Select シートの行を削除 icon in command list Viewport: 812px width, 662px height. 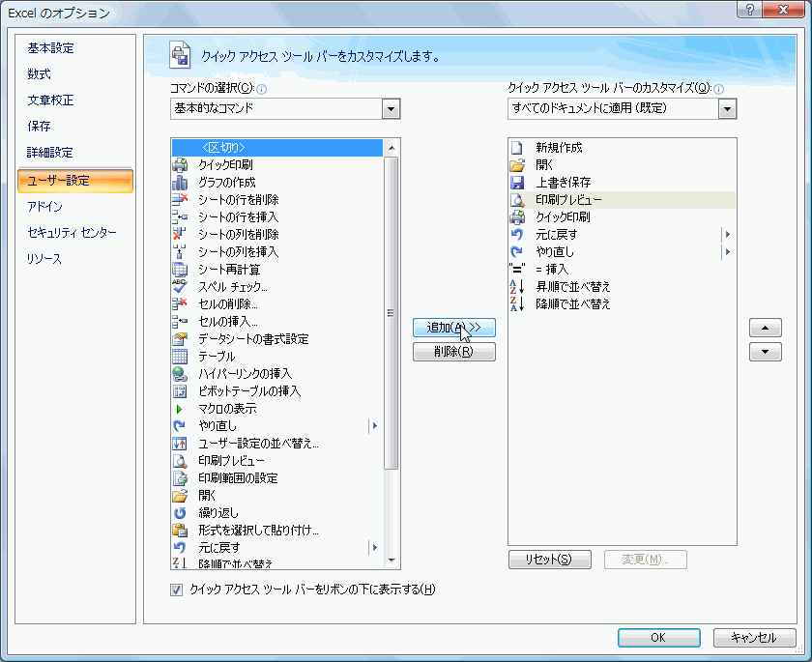pyautogui.click(x=180, y=200)
